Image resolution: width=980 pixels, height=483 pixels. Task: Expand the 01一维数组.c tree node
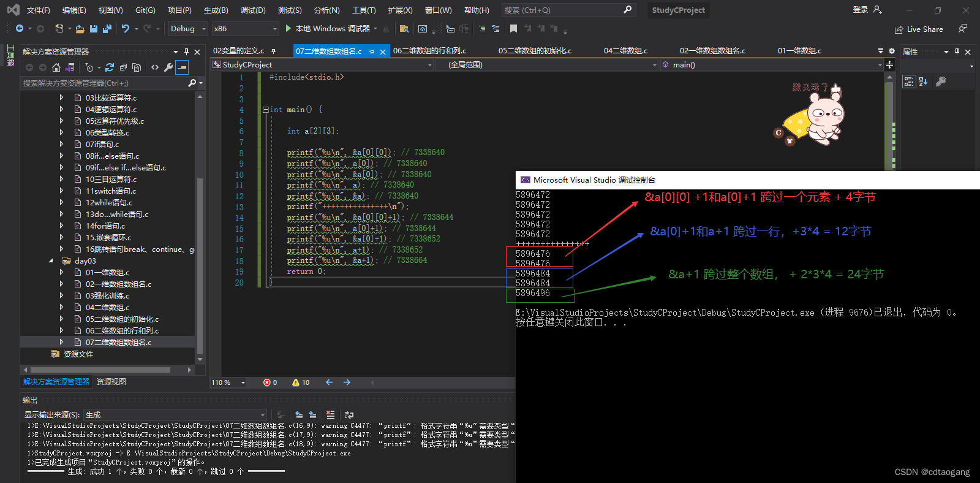(61, 273)
